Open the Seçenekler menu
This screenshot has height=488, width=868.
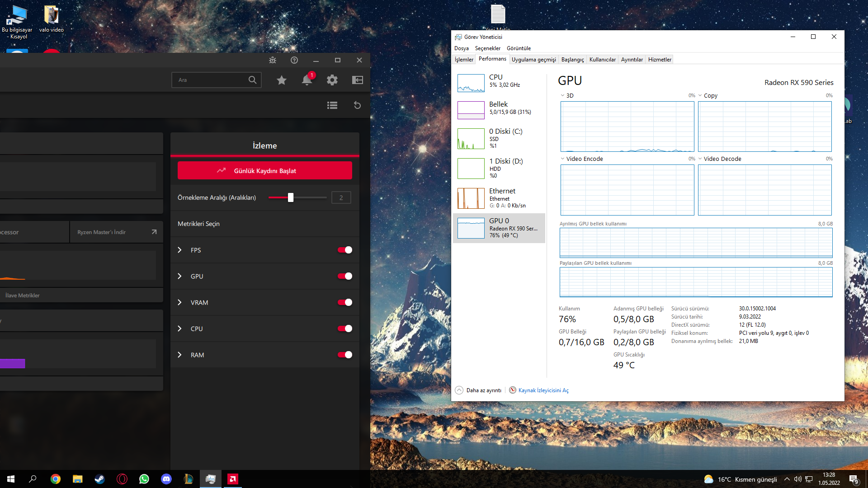click(487, 48)
